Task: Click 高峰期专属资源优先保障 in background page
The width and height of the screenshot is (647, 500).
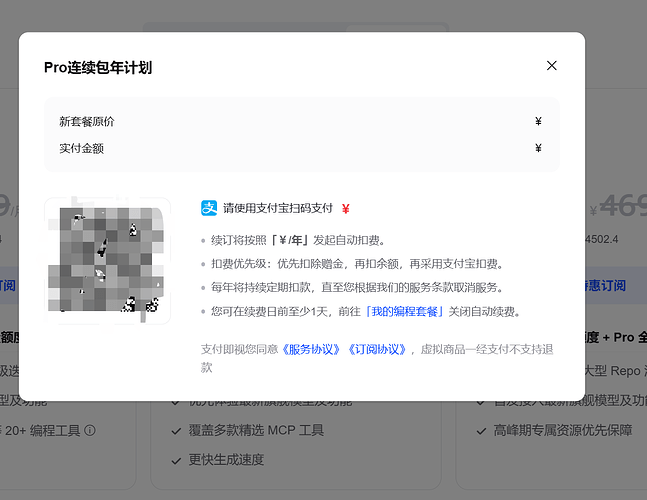Action: tap(563, 431)
